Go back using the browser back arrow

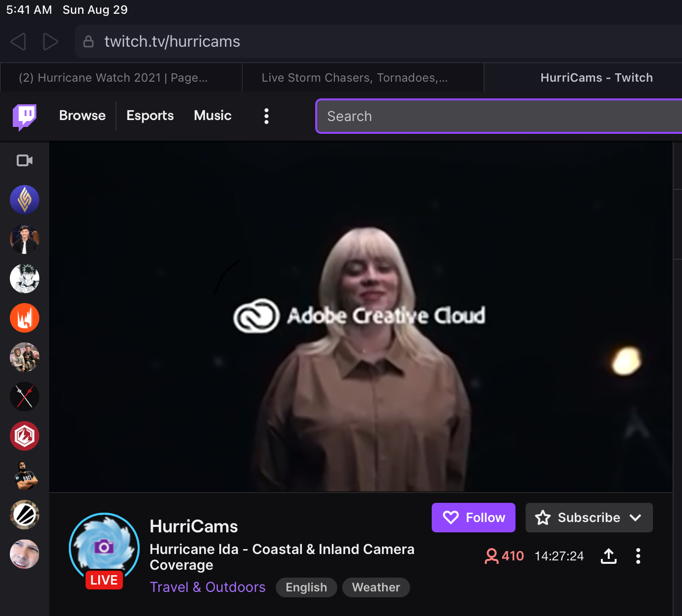pos(18,42)
